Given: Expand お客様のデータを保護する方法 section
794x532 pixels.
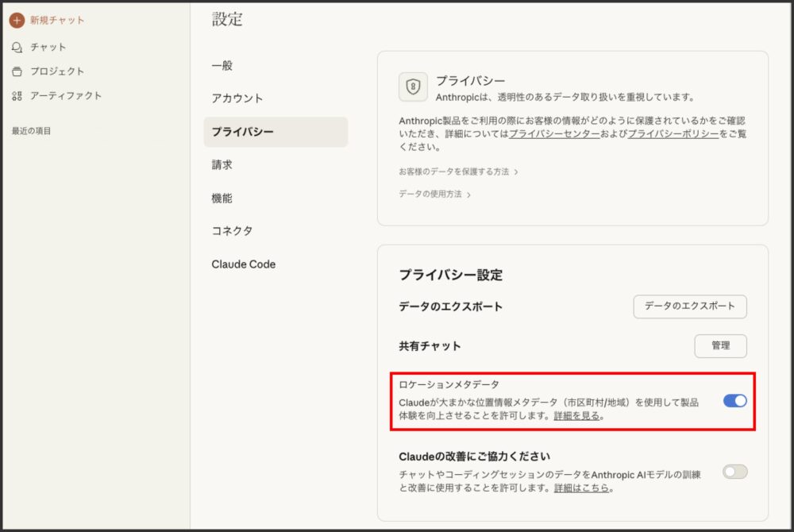Looking at the screenshot, I should click(458, 172).
